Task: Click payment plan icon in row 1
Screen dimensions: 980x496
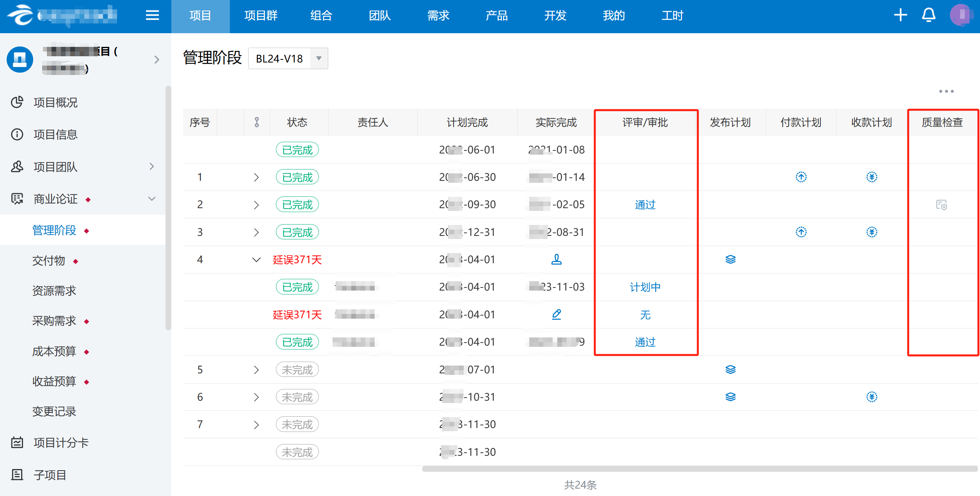Action: click(801, 177)
